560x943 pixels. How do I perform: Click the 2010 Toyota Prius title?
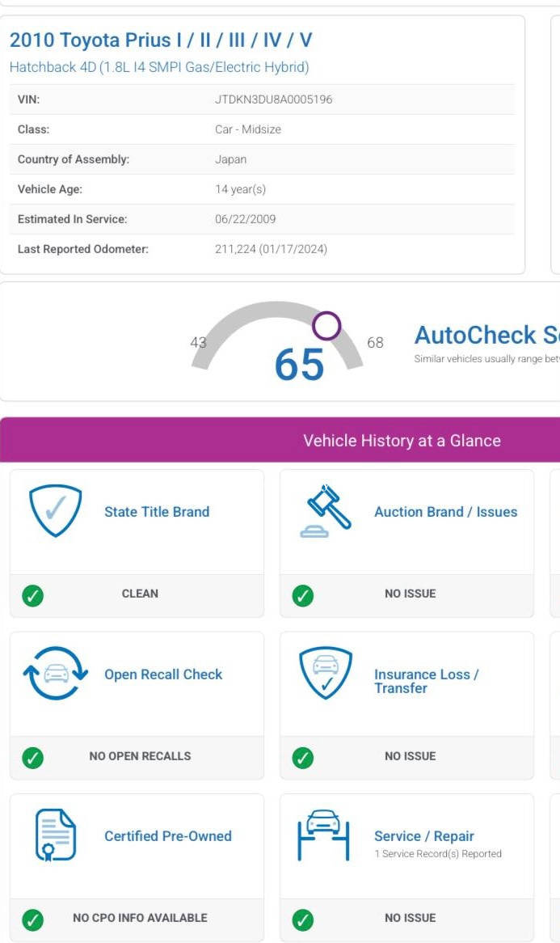coord(161,40)
